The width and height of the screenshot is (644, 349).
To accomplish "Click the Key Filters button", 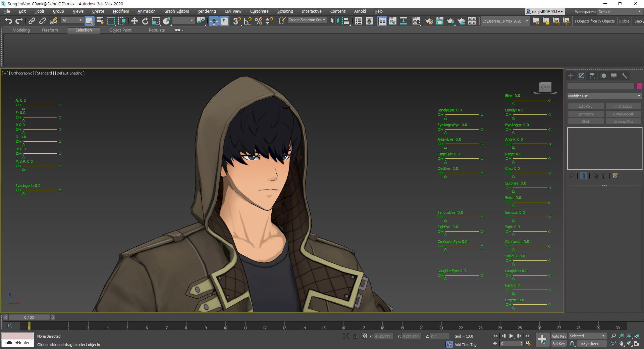I will pyautogui.click(x=591, y=344).
